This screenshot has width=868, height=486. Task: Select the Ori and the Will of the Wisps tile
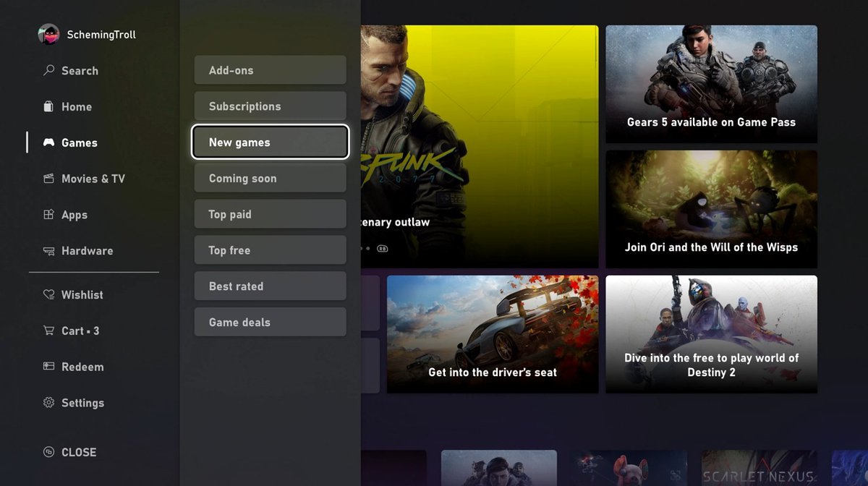[711, 209]
